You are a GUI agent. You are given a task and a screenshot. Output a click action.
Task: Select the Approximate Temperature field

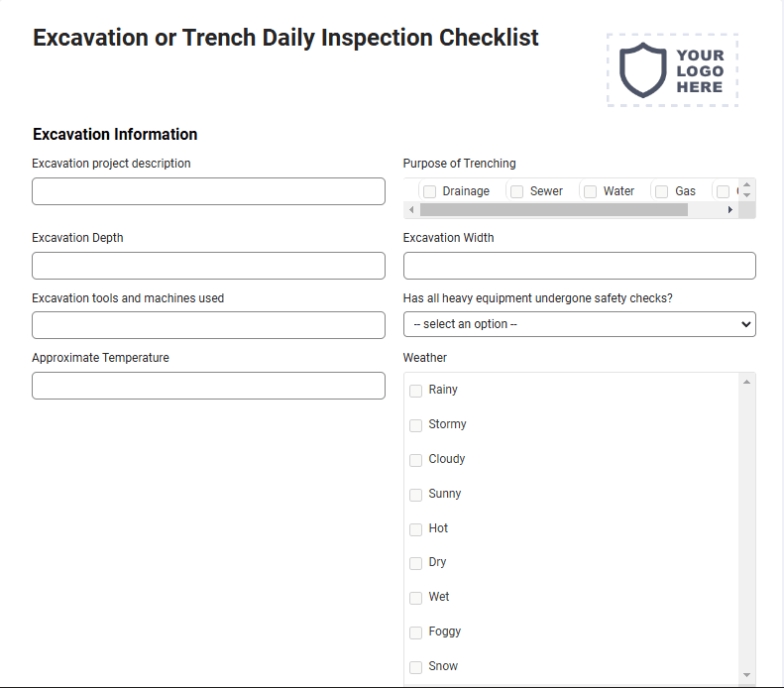[x=208, y=386]
